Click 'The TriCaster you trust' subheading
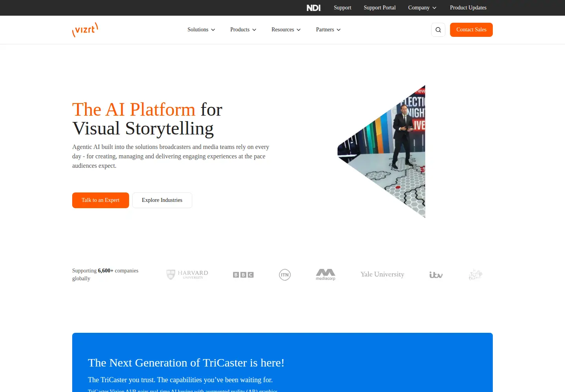This screenshot has width=565, height=392. [180, 380]
